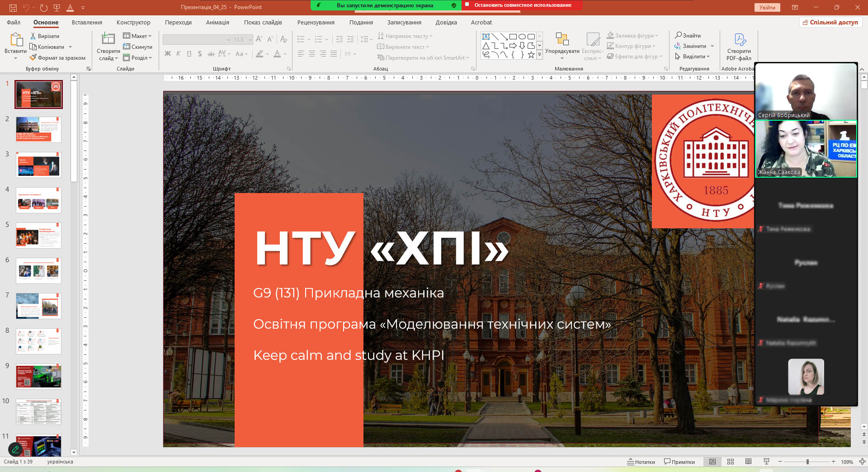
Task: Expand the Layout (Макет) dropdown
Action: coord(137,36)
